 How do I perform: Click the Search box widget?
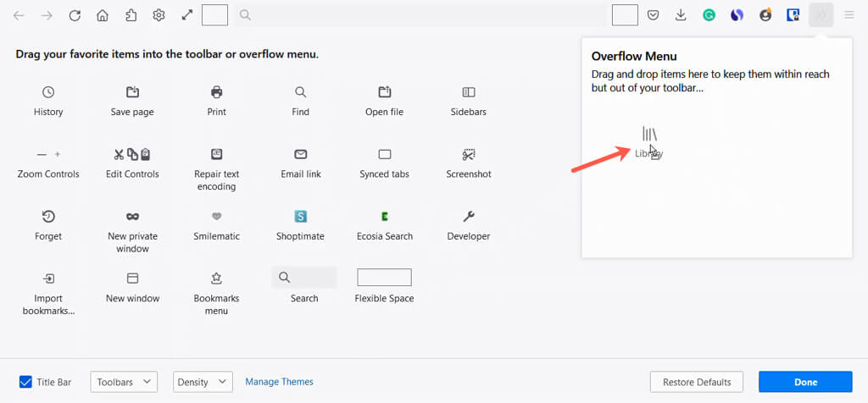(x=303, y=278)
